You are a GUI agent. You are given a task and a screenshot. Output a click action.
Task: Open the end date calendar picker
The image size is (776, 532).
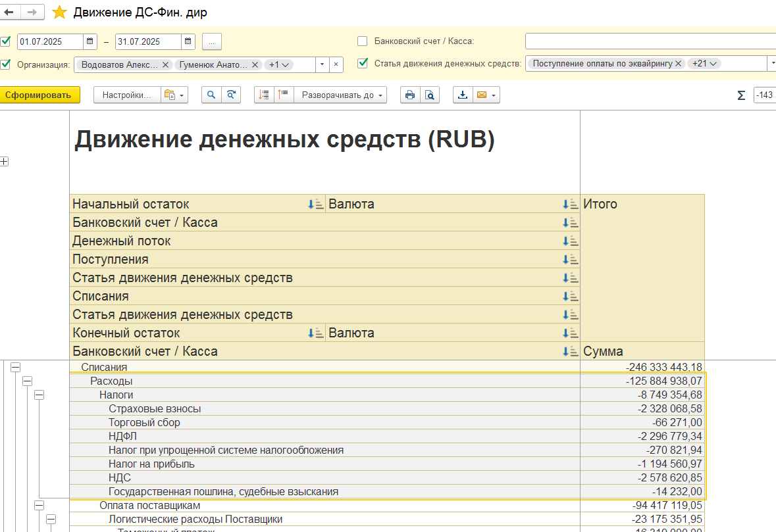point(188,41)
